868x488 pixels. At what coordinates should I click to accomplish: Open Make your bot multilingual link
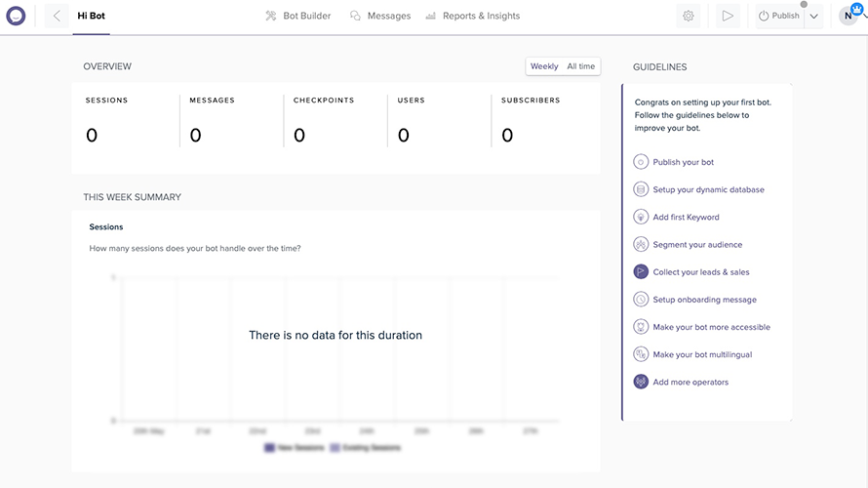pos(702,354)
